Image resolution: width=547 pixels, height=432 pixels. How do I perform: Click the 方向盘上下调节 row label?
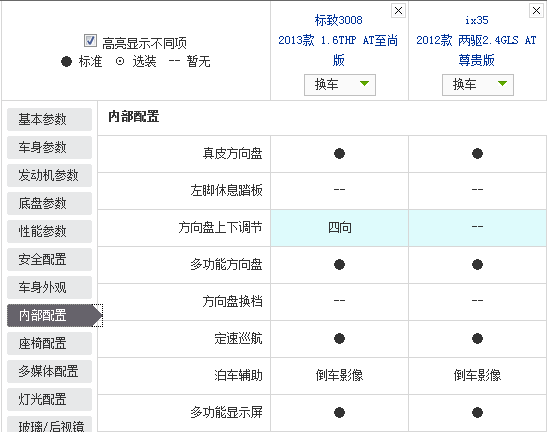(x=220, y=228)
